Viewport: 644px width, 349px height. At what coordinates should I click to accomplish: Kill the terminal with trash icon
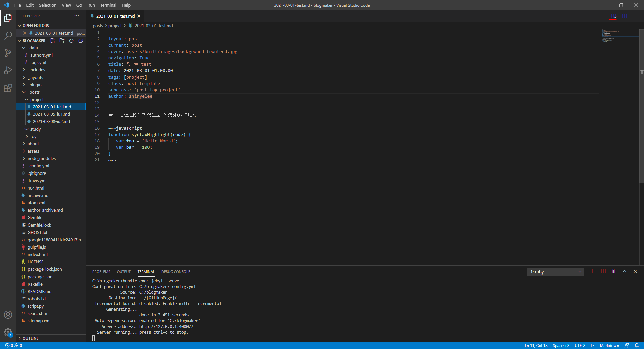(614, 271)
